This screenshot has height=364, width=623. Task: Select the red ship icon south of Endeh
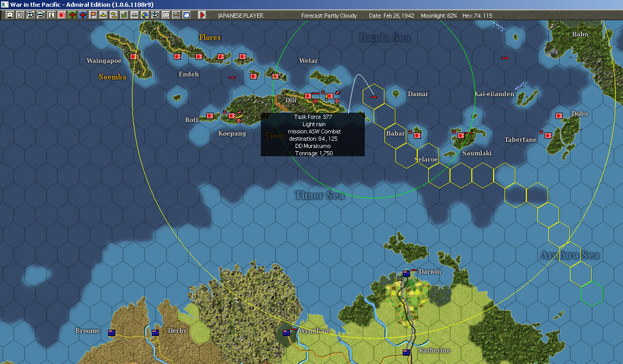(232, 77)
